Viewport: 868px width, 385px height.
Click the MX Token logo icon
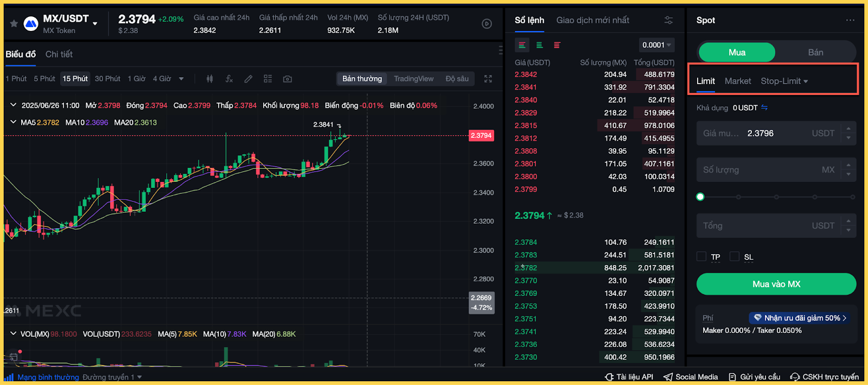pyautogui.click(x=31, y=23)
